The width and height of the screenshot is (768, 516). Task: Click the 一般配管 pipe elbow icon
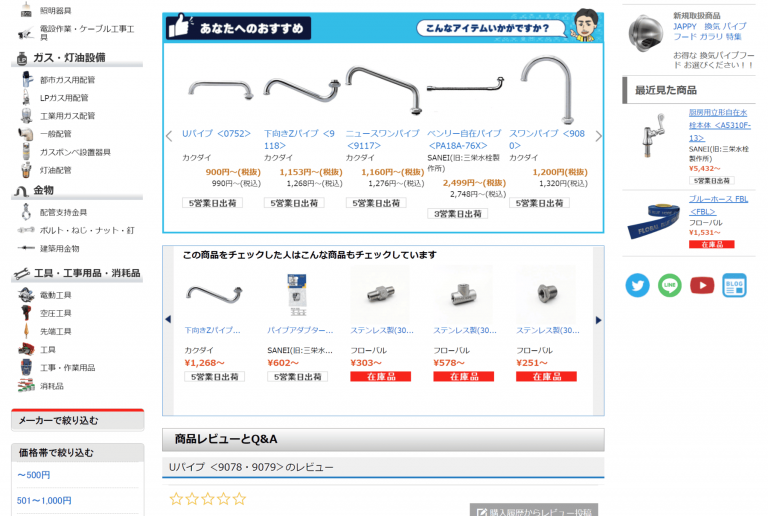coord(26,134)
